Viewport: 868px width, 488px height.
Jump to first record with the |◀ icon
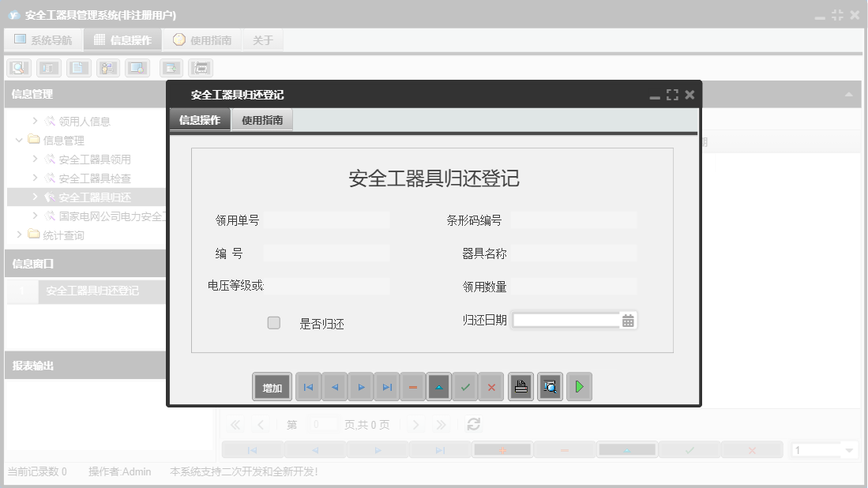pos(308,386)
